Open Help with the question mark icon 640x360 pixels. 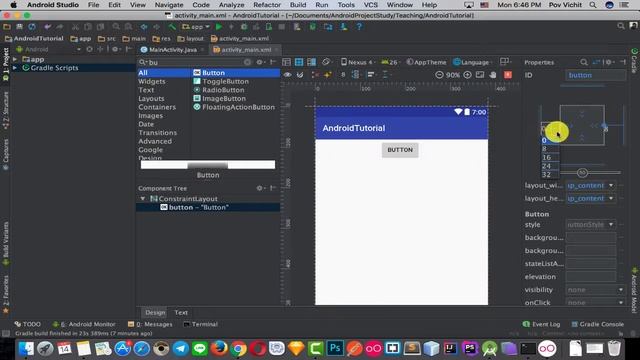coord(359,27)
